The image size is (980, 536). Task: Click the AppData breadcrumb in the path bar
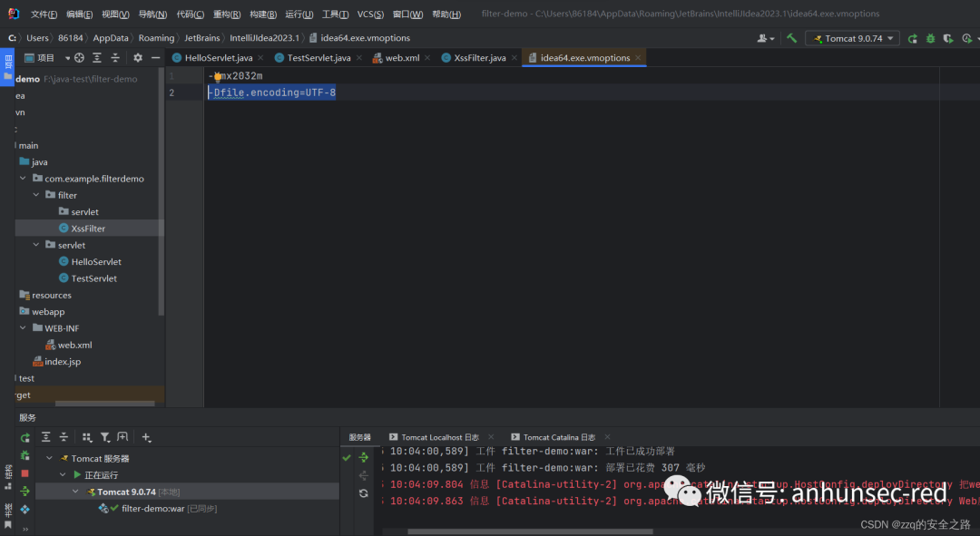[111, 38]
